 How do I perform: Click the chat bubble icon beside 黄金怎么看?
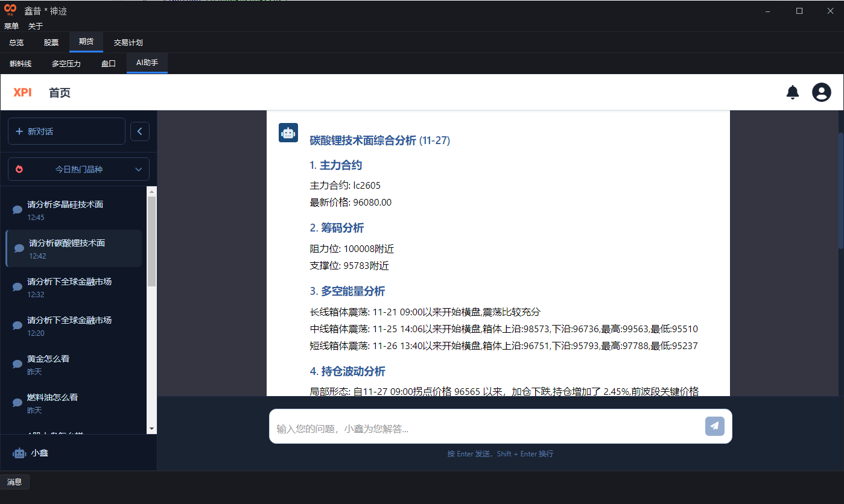(x=17, y=364)
